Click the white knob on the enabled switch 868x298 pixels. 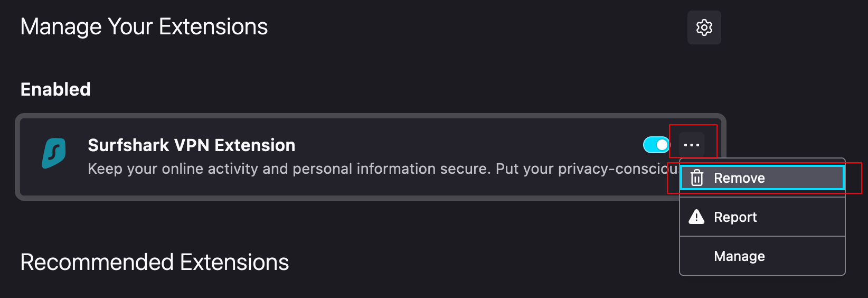coord(662,145)
